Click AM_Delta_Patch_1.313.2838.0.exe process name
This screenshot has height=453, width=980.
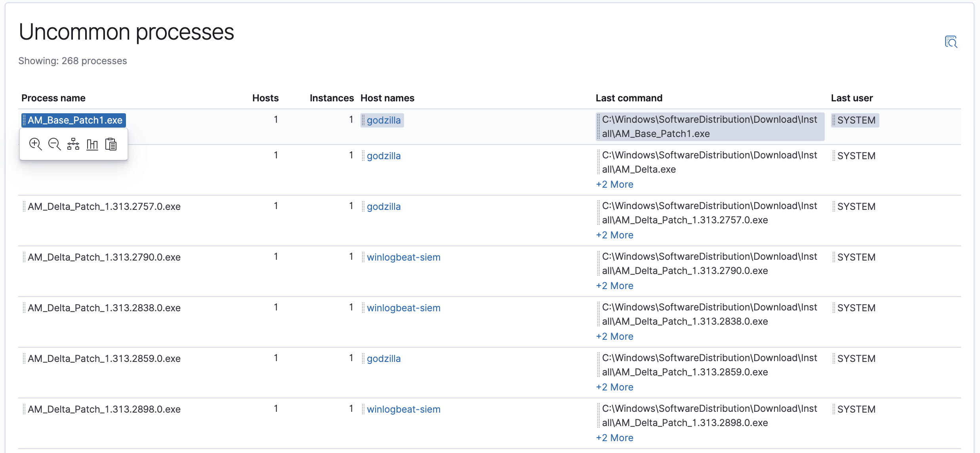(x=104, y=308)
